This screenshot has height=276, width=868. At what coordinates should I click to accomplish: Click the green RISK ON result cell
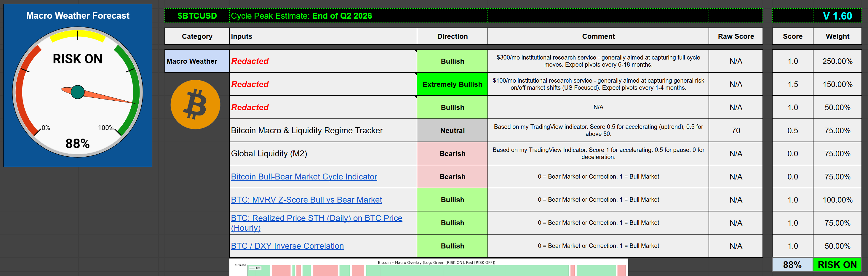(x=837, y=264)
